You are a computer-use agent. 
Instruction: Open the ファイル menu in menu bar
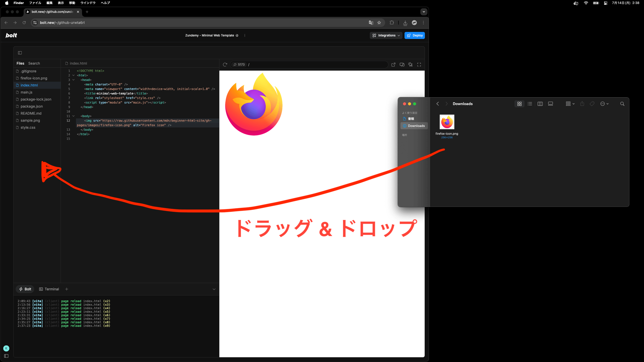click(x=35, y=3)
